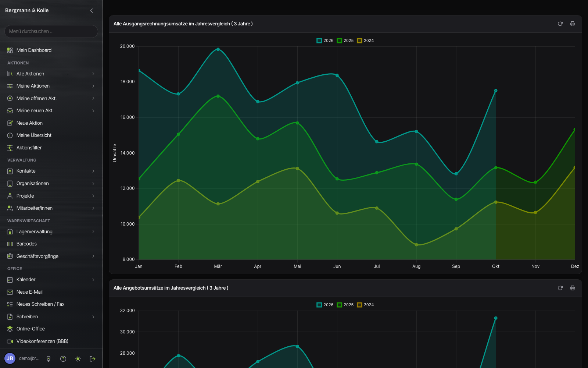
Task: Toggle 2026 series in Ausgangsrechnungsumsätze legend
Action: click(325, 41)
